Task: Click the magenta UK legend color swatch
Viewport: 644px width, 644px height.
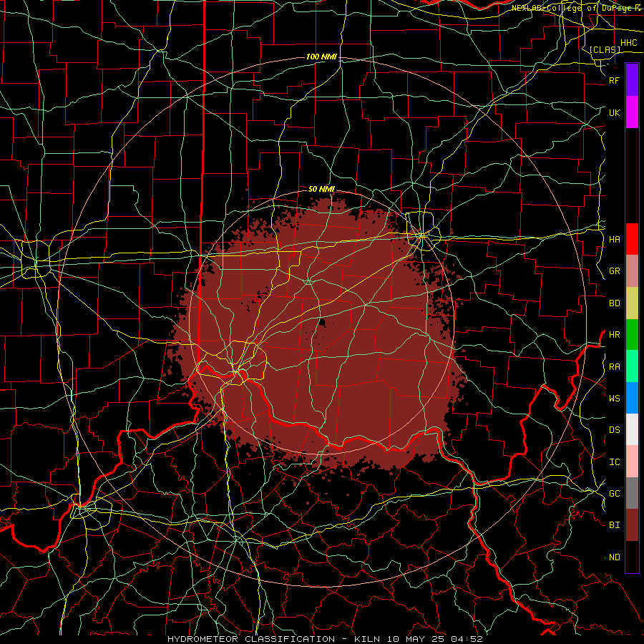Action: tap(632, 112)
